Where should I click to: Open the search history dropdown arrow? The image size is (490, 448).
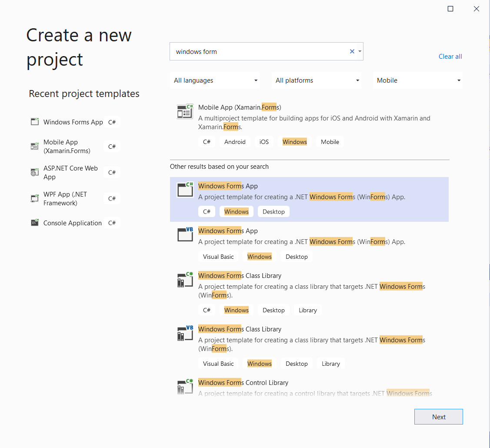360,51
